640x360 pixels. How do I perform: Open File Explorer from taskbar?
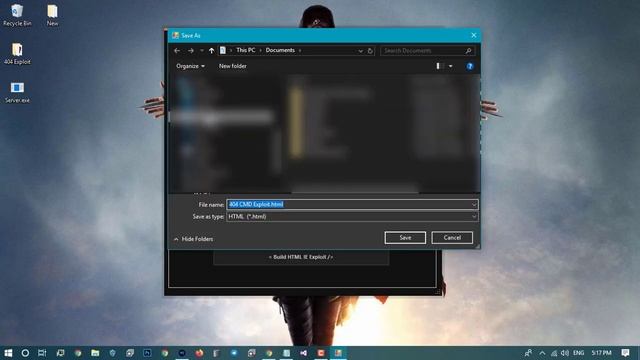(x=95, y=353)
